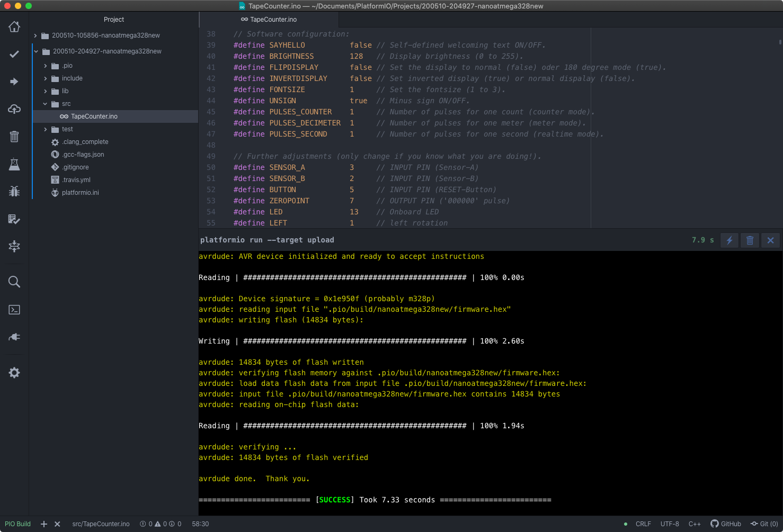Click the Git (0) status item

click(764, 524)
